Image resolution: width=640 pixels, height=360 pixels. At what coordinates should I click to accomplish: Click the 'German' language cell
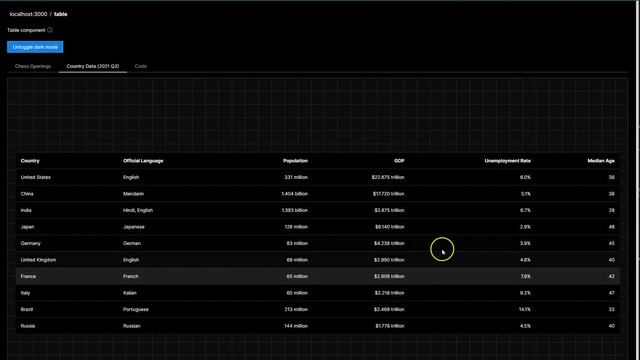(x=132, y=243)
